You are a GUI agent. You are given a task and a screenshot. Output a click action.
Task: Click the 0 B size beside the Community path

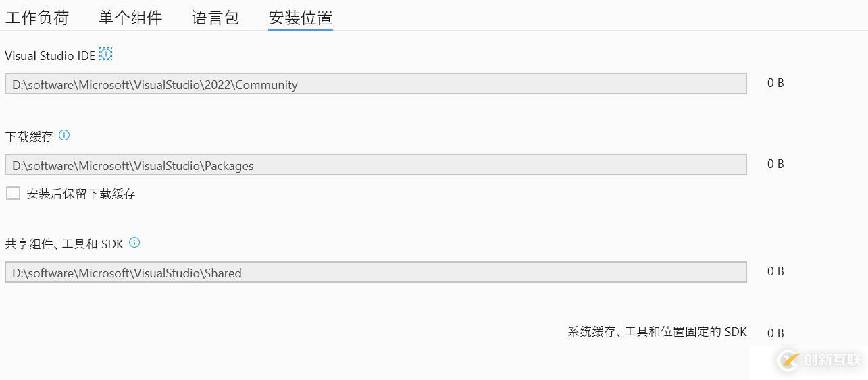pyautogui.click(x=775, y=83)
